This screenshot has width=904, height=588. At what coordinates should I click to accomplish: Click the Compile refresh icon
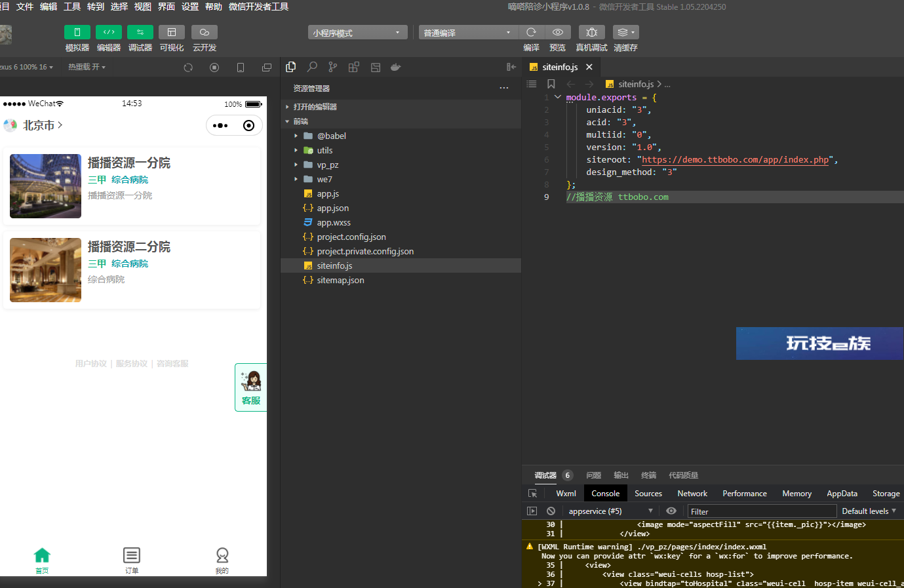pyautogui.click(x=532, y=32)
